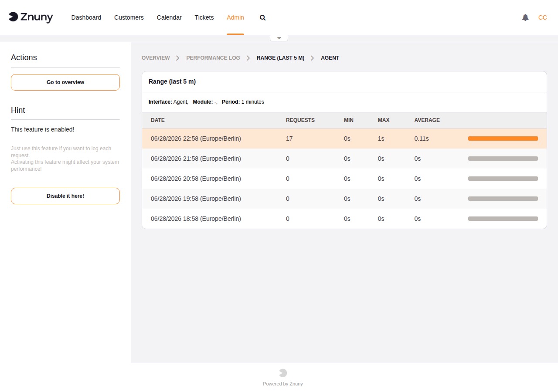Open the search magnifier icon

click(262, 18)
